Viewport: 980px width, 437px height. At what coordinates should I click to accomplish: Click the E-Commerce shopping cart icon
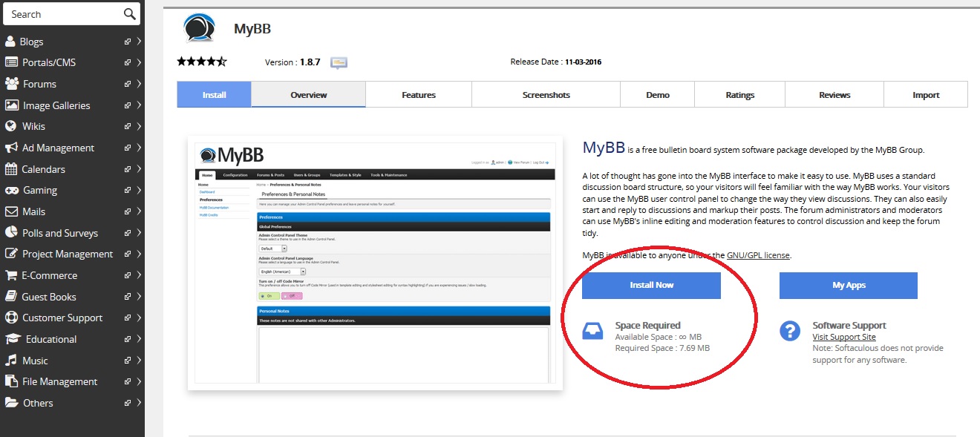(10, 275)
